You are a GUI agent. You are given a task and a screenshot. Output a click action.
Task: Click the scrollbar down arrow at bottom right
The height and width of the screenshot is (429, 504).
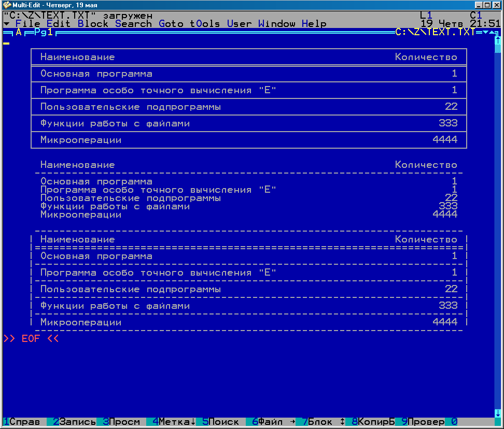click(x=498, y=413)
